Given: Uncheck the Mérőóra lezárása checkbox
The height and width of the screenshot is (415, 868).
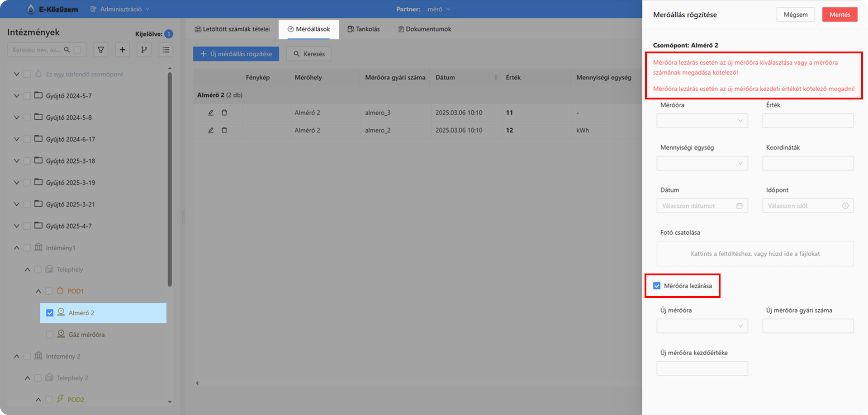Looking at the screenshot, I should 657,286.
